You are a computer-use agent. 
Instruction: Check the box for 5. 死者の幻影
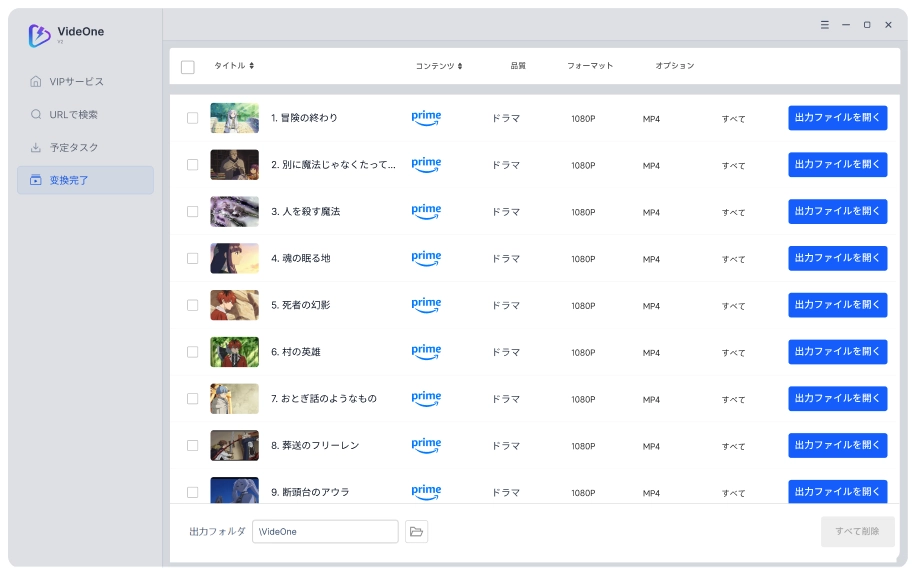[x=192, y=305]
